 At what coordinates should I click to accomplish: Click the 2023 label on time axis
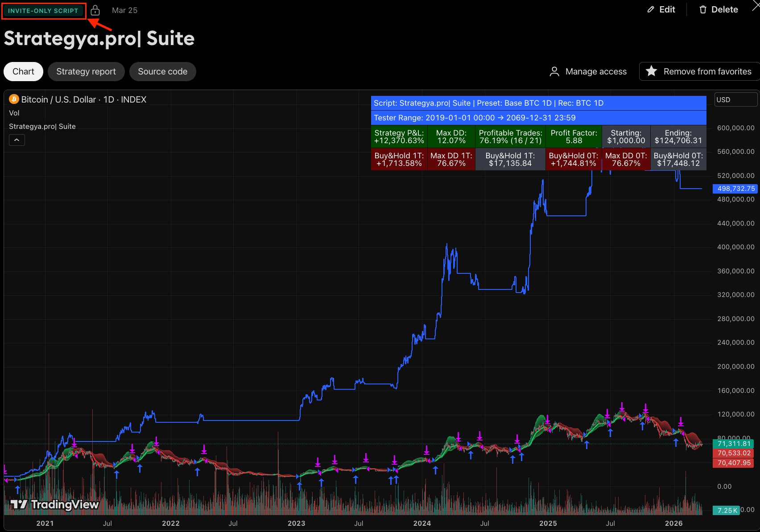click(x=297, y=523)
